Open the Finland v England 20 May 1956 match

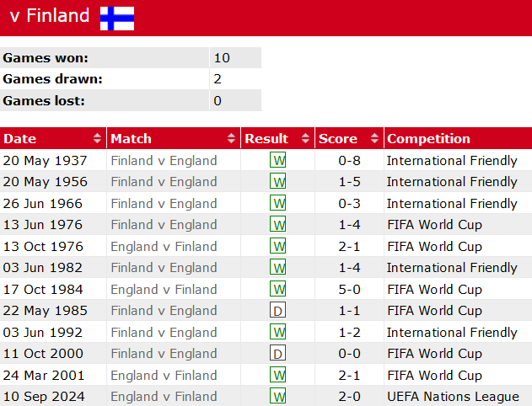pos(164,182)
